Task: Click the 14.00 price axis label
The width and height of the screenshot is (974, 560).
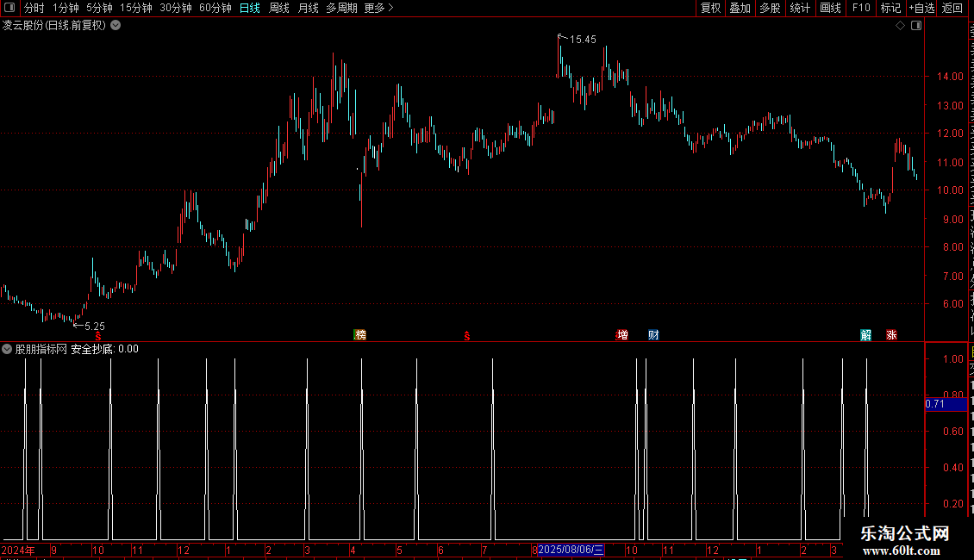Action: (x=950, y=77)
